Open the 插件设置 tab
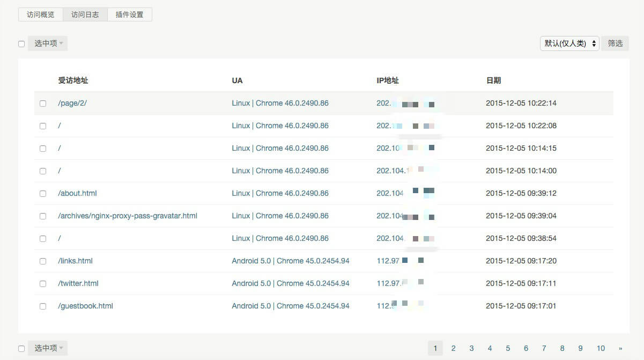Image resolution: width=644 pixels, height=360 pixels. tap(130, 14)
